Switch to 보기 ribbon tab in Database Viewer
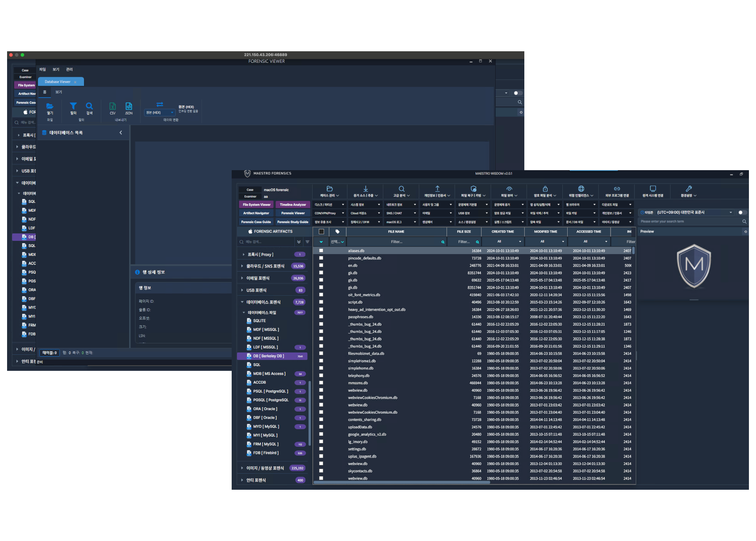The width and height of the screenshot is (756, 541). [59, 92]
